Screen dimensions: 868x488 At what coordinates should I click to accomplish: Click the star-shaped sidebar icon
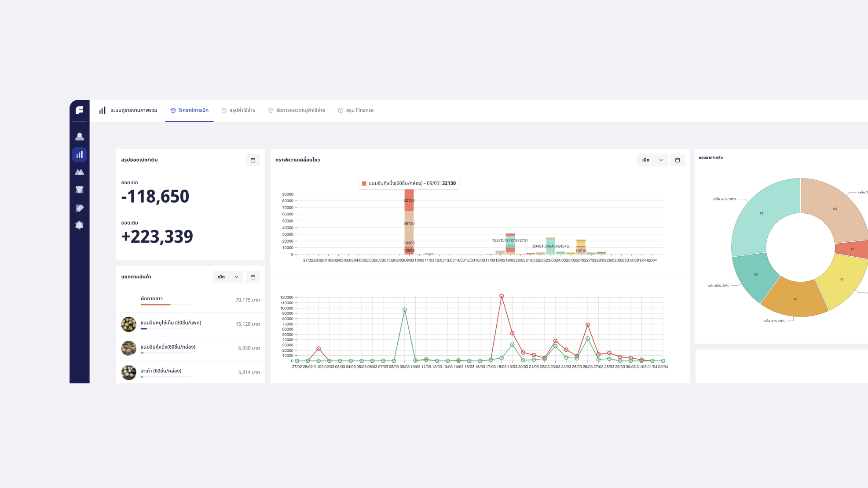coord(80,225)
